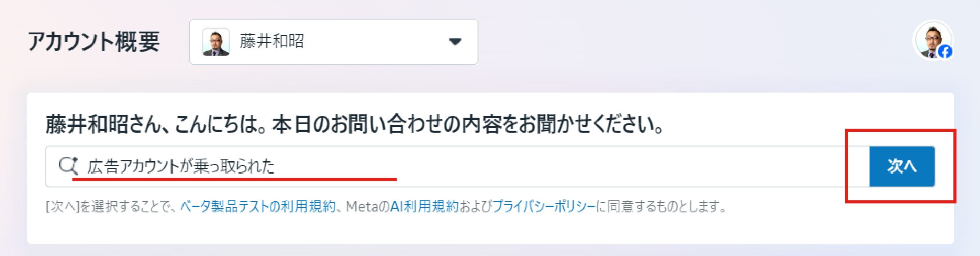The height and width of the screenshot is (256, 980).
Task: Click the small avatar inside the account selector
Action: [216, 42]
